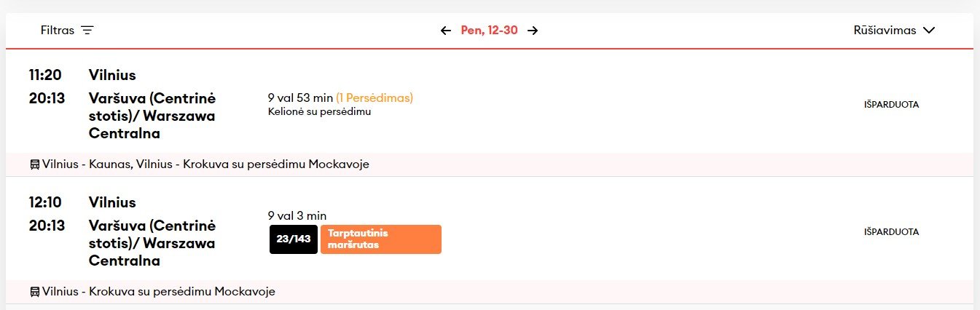The height and width of the screenshot is (310, 980).
Task: Select IŠPARDUOTA for the 12:10 departure
Action: coord(891,231)
